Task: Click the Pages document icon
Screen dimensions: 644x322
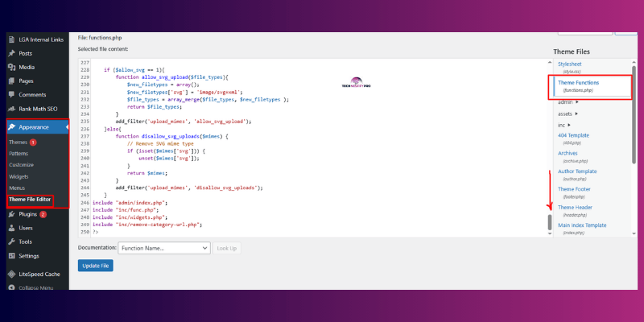Action: tap(11, 81)
